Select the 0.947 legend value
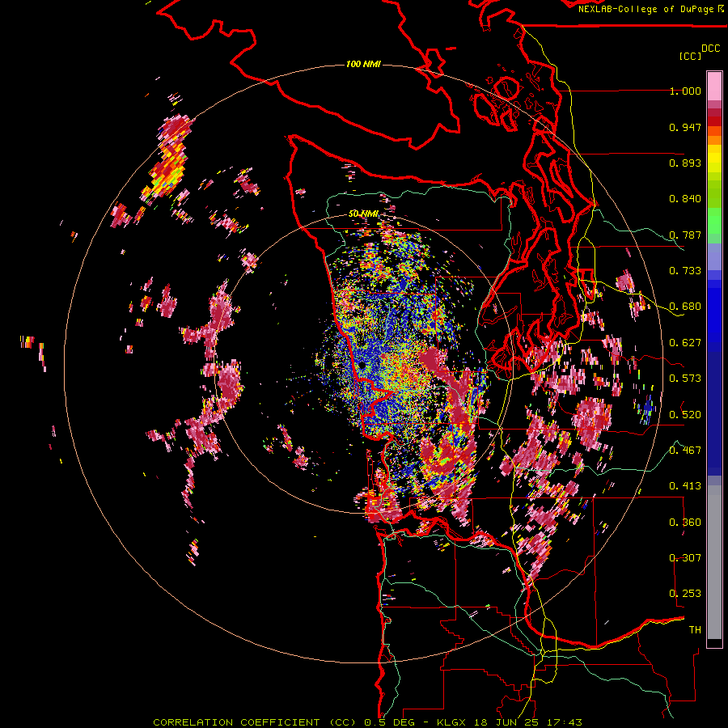This screenshot has width=728, height=728. [685, 127]
